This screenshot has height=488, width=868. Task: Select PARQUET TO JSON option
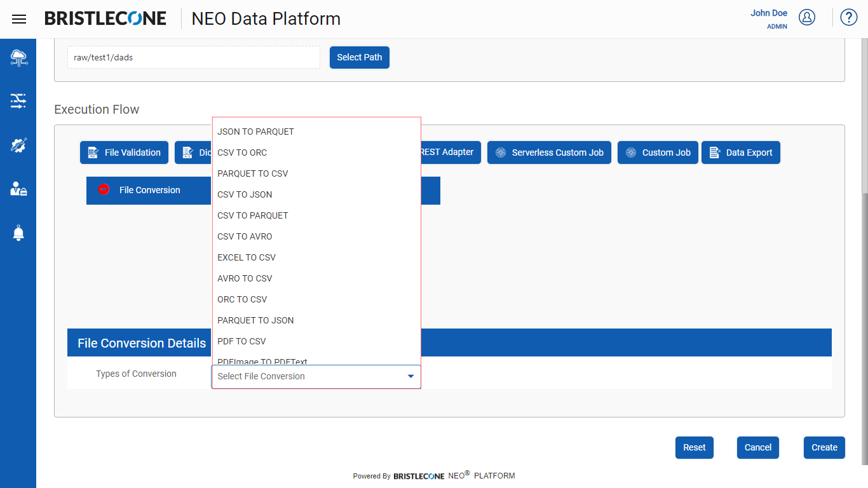[316, 320]
